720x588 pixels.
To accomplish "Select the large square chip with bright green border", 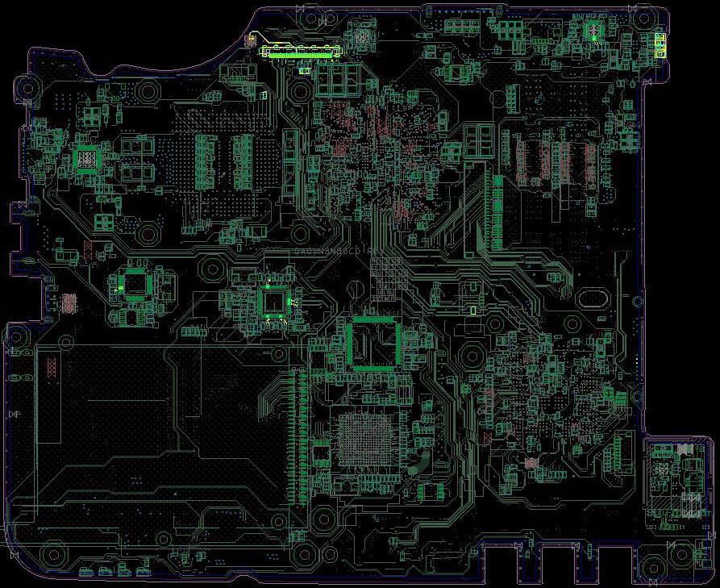I will pos(372,344).
